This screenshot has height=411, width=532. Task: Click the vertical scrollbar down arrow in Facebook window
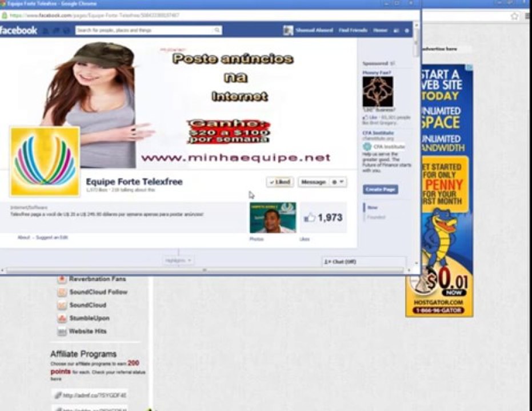[417, 263]
